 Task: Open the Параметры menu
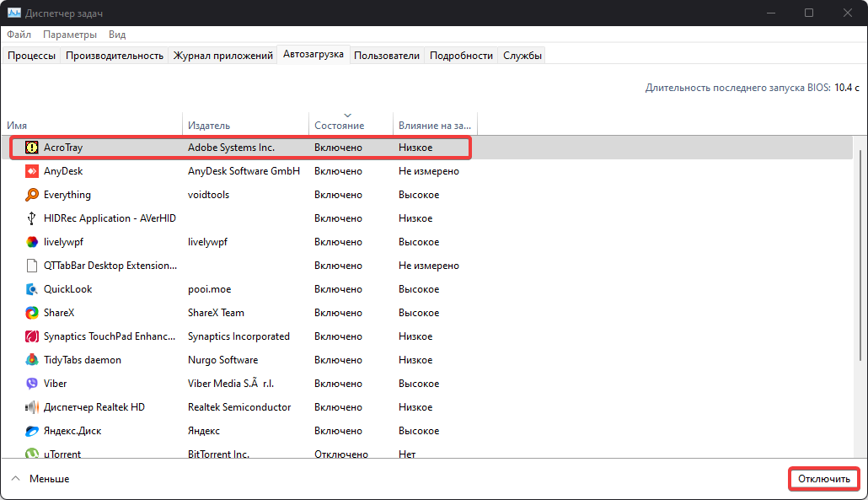tap(70, 35)
